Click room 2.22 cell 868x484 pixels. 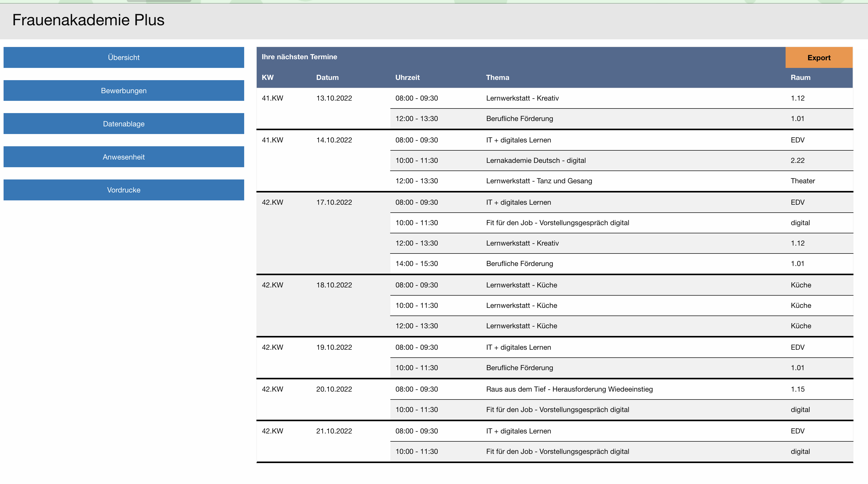coord(797,160)
